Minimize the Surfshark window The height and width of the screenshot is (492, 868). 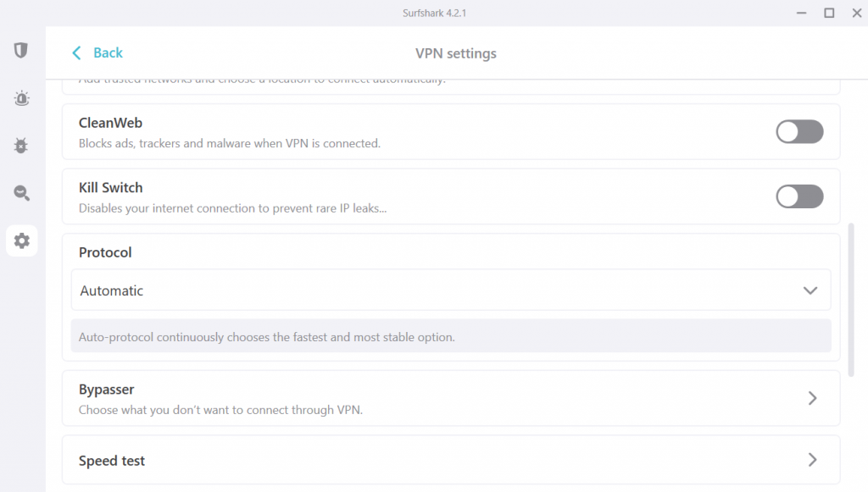tap(800, 13)
